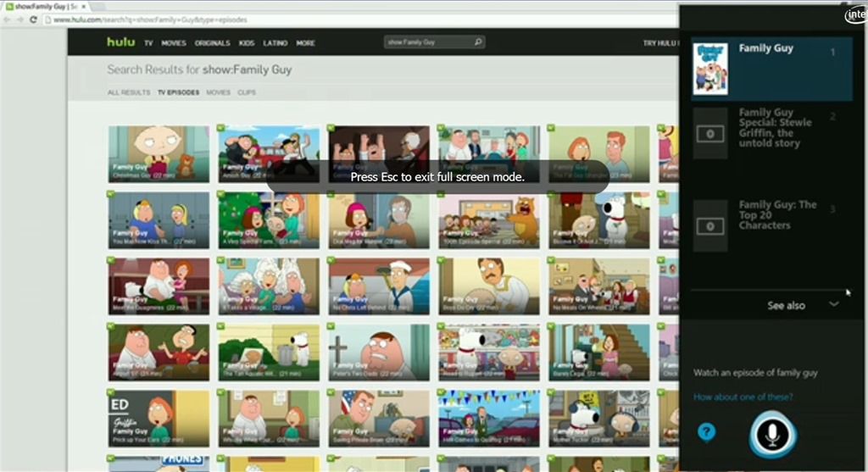This screenshot has width=868, height=472.
Task: Open the Dial Meg for Murder thumbnail
Action: pyautogui.click(x=379, y=220)
